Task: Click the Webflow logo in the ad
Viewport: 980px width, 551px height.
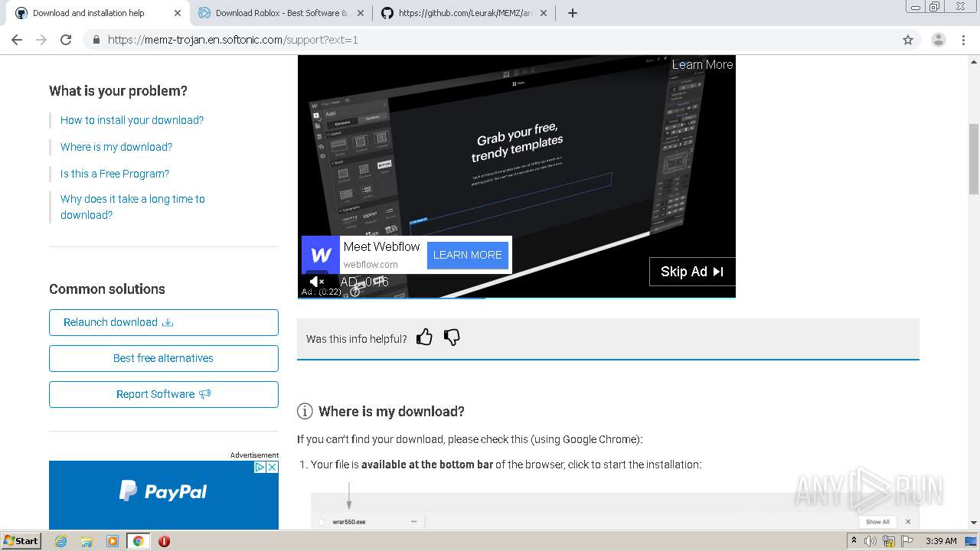Action: pos(321,255)
